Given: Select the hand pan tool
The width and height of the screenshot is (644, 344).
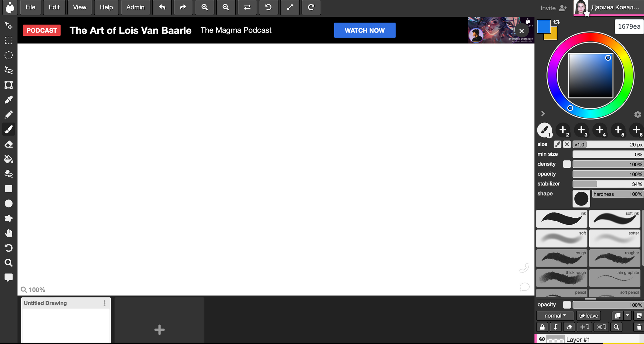Looking at the screenshot, I should click(9, 233).
